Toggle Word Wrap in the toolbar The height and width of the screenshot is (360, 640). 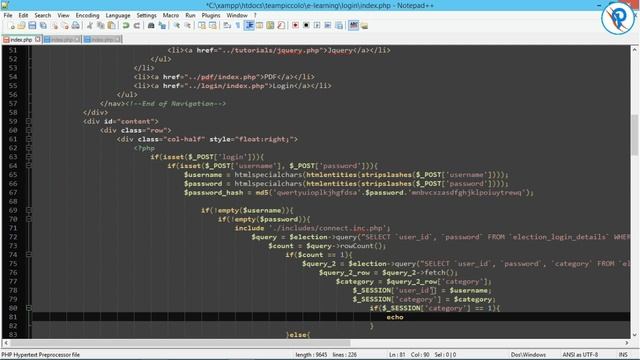227,25
